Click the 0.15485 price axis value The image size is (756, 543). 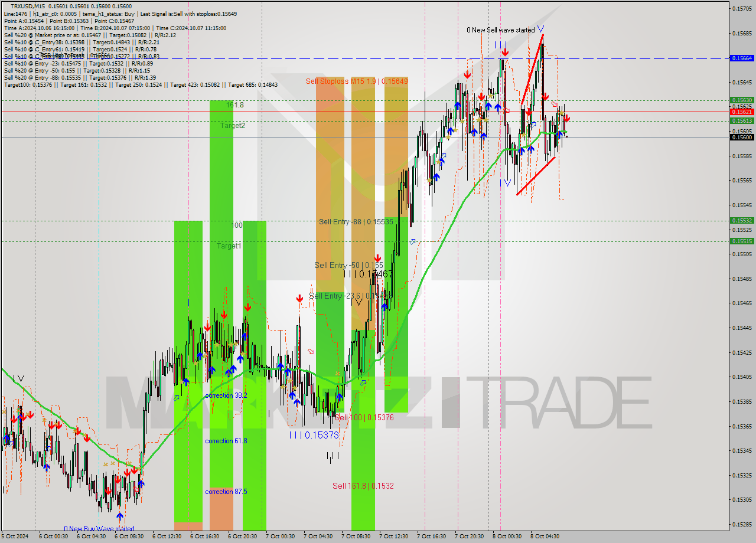click(742, 279)
